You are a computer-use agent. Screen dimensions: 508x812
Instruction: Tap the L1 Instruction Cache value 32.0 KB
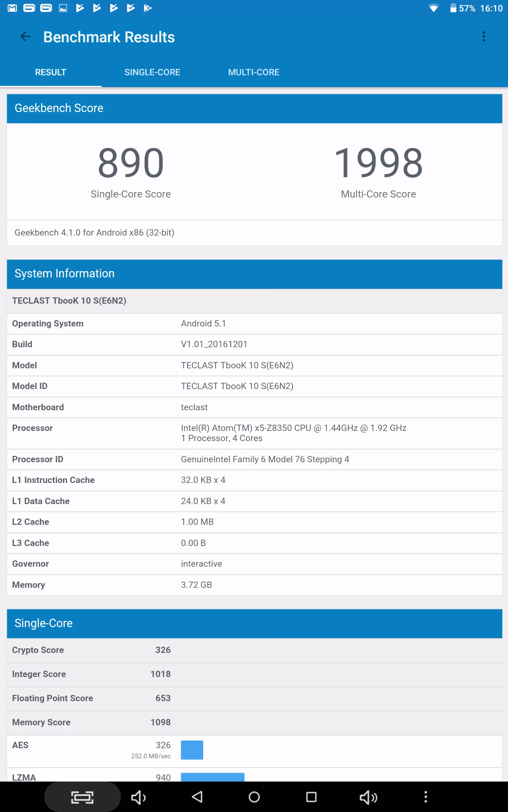click(203, 480)
